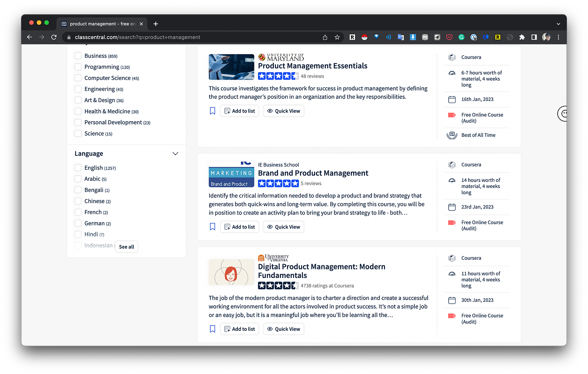Open the browser profile avatar
This screenshot has width=588, height=374.
click(x=546, y=37)
